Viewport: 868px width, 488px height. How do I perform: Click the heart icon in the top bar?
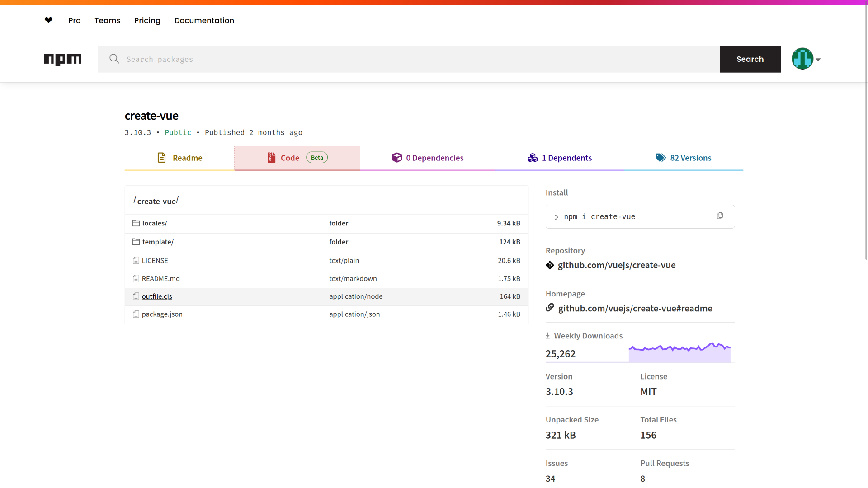(x=48, y=20)
